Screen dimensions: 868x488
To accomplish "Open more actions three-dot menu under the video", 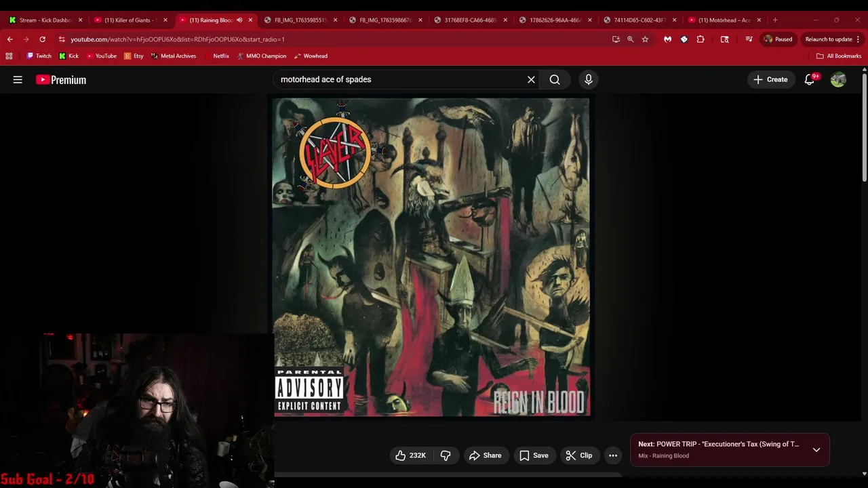I will [x=613, y=455].
